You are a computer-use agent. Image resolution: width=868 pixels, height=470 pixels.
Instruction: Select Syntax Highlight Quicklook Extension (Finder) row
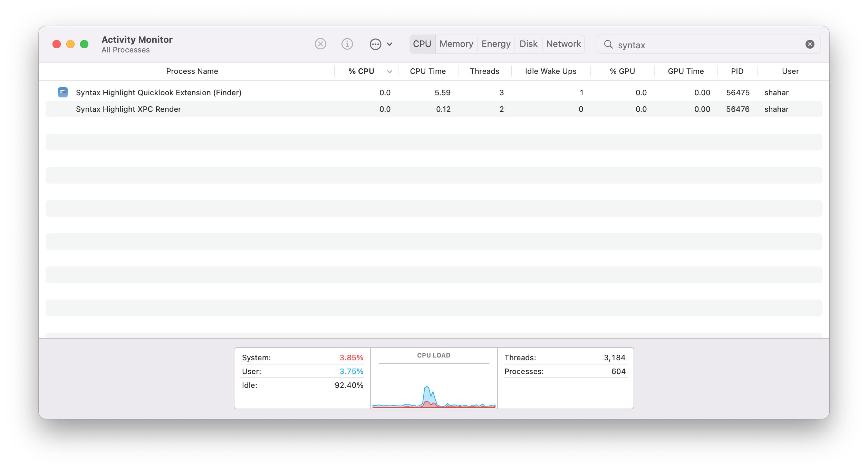tap(434, 92)
